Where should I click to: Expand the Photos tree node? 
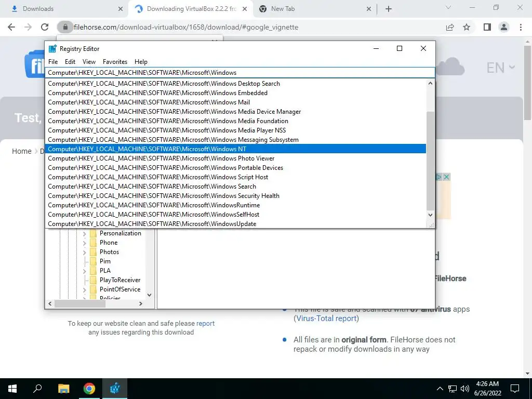point(85,252)
